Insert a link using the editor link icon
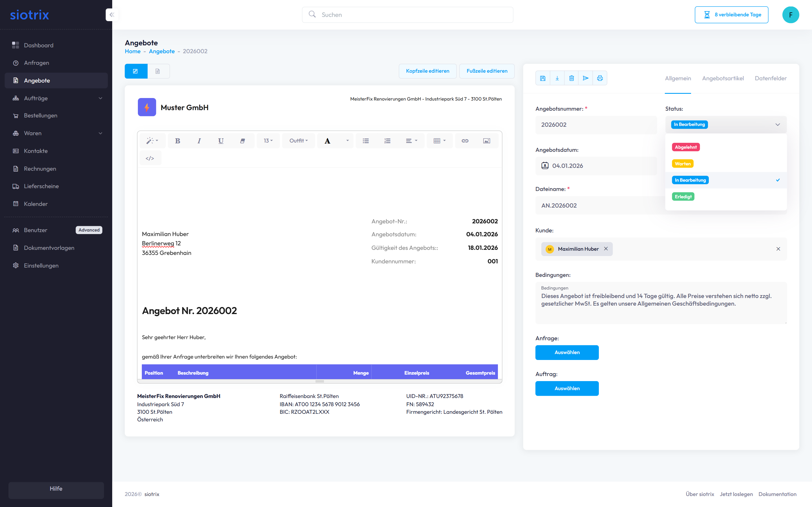 point(465,141)
